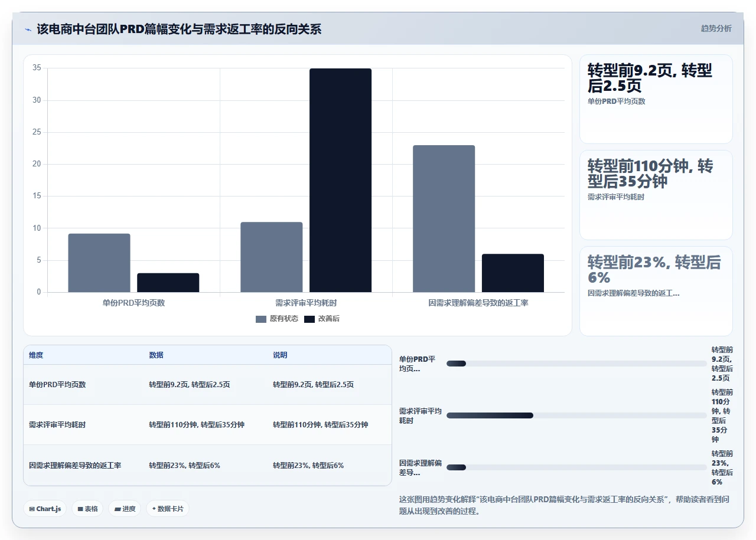Click the trend icon beside the title

[x=28, y=29]
